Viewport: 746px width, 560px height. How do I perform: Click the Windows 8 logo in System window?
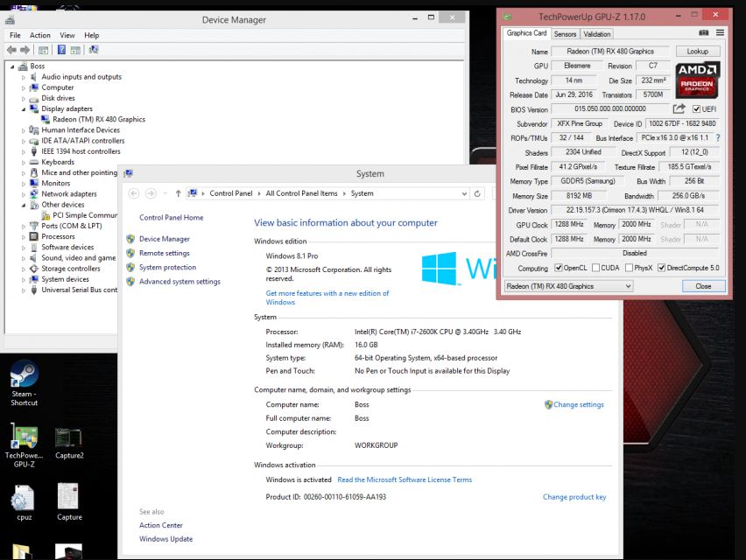[x=441, y=269]
